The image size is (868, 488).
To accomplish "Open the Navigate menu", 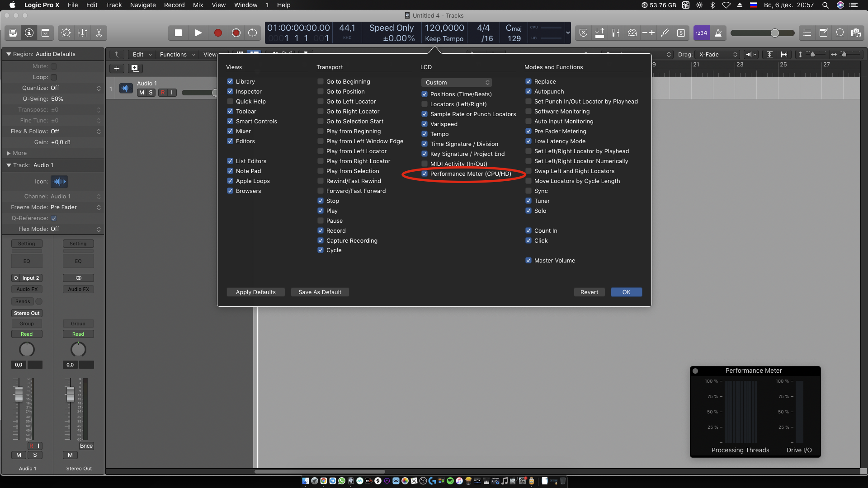I will point(142,5).
